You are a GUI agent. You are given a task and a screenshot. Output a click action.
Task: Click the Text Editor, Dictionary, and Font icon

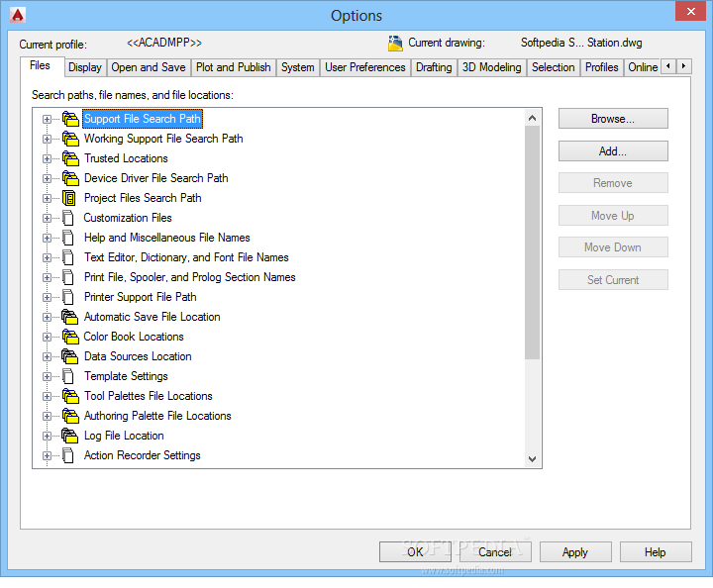point(68,257)
